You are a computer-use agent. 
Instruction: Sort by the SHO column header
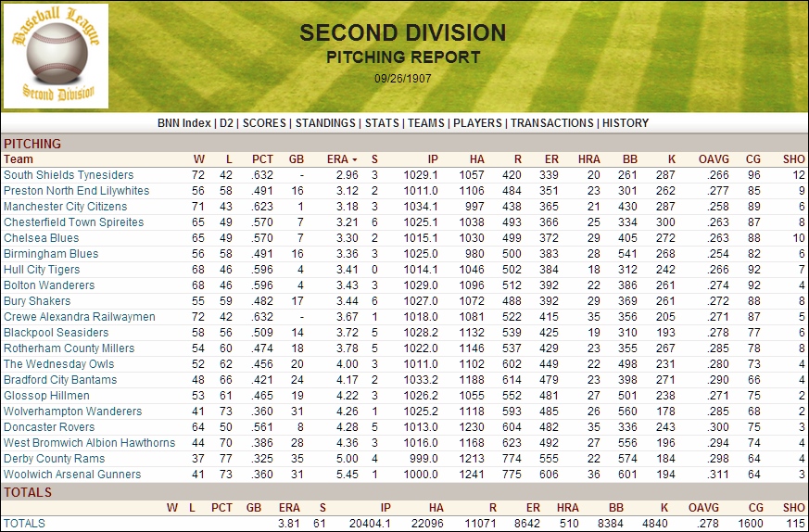[x=793, y=159]
